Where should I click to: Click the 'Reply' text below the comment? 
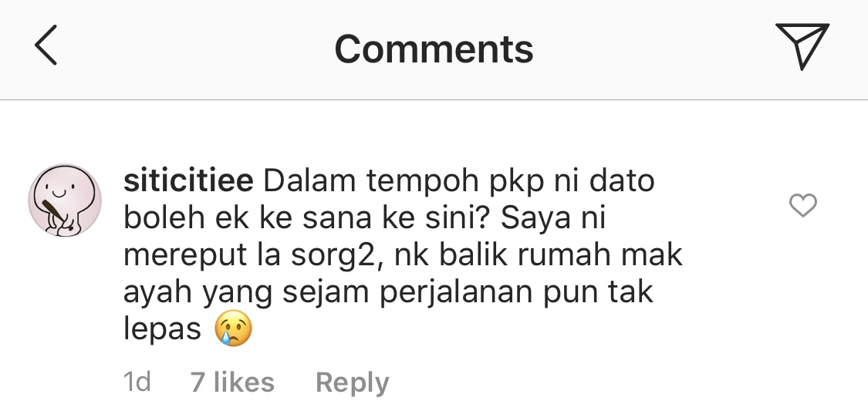point(352,382)
